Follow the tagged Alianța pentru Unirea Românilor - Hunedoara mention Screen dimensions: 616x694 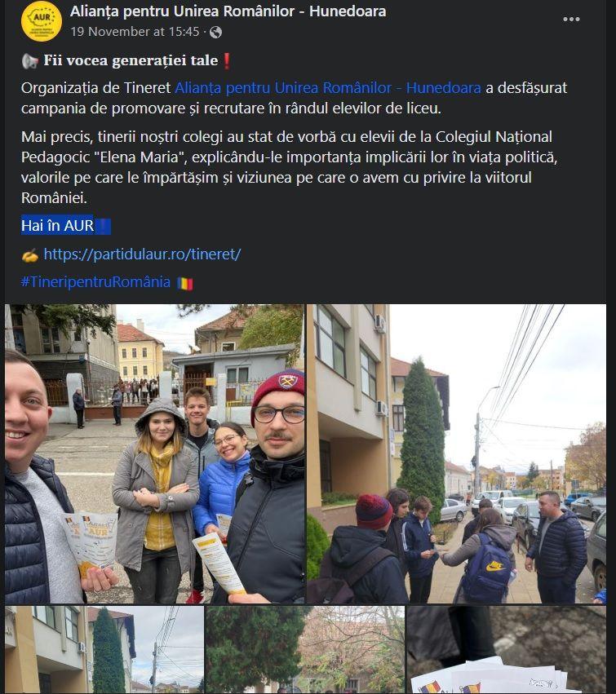pos(328,87)
